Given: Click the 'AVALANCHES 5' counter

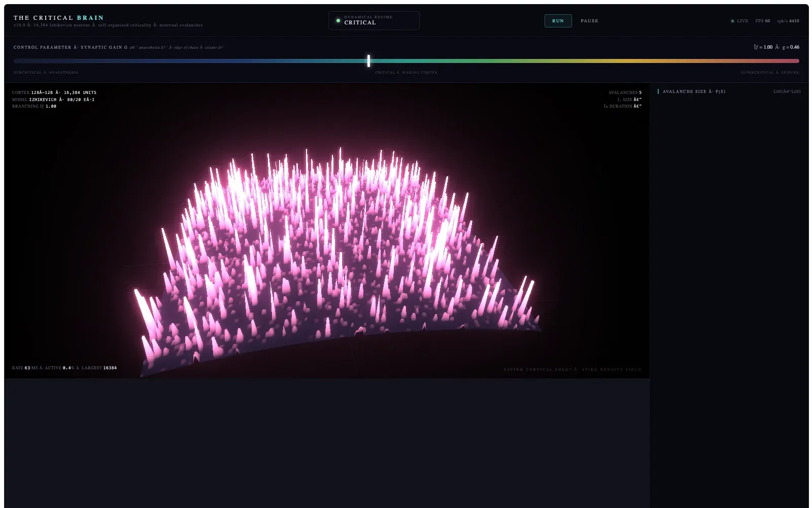Looking at the screenshot, I should (x=625, y=92).
